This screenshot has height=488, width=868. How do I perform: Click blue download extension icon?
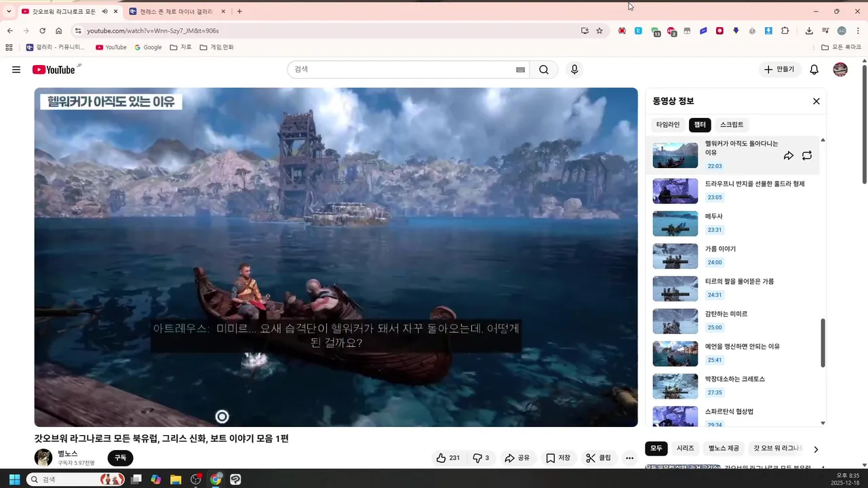click(768, 30)
